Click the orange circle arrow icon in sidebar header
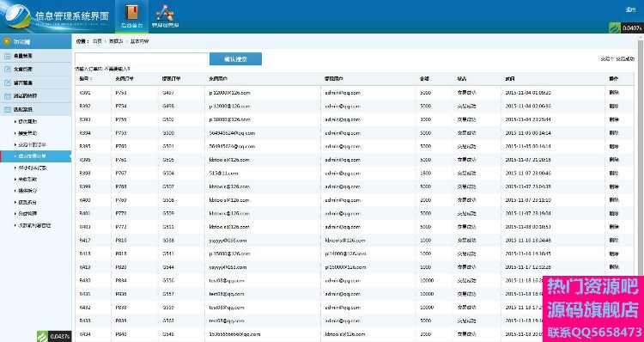Viewport: 644px width, 342px height. tap(7, 41)
